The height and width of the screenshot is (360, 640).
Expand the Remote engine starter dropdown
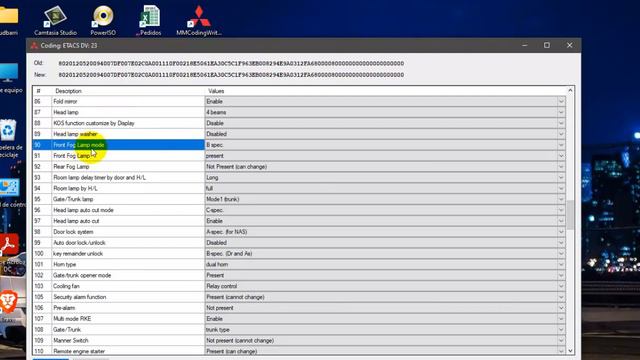[561, 351]
